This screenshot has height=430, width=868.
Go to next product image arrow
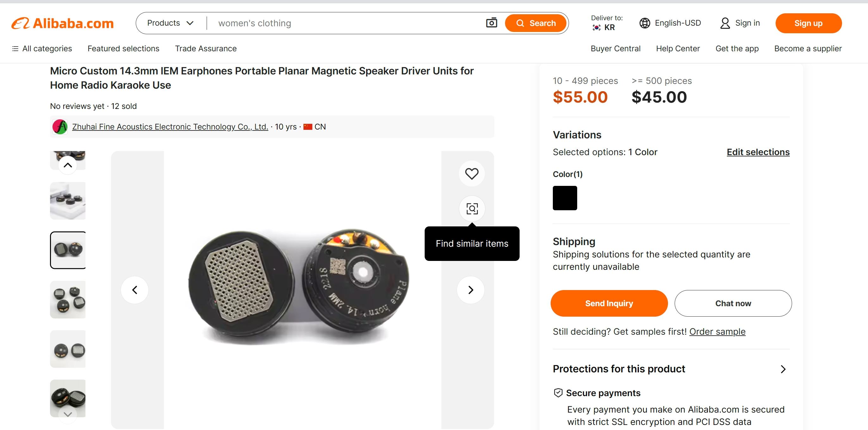(471, 290)
